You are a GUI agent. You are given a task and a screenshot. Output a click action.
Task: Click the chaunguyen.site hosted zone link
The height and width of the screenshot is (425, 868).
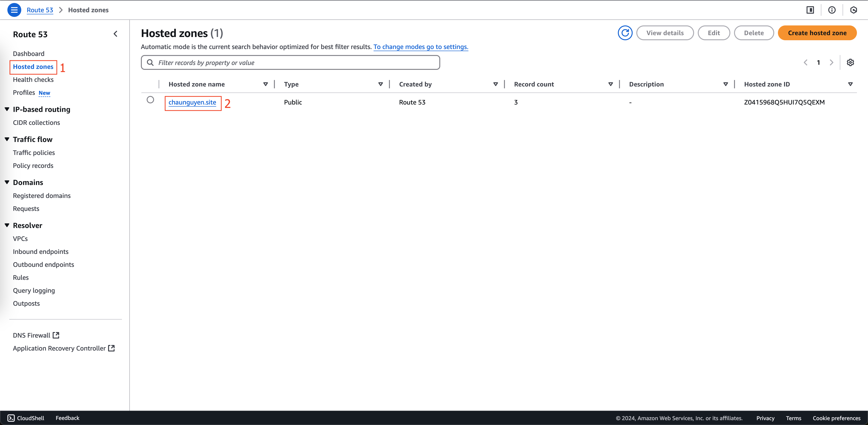tap(192, 102)
